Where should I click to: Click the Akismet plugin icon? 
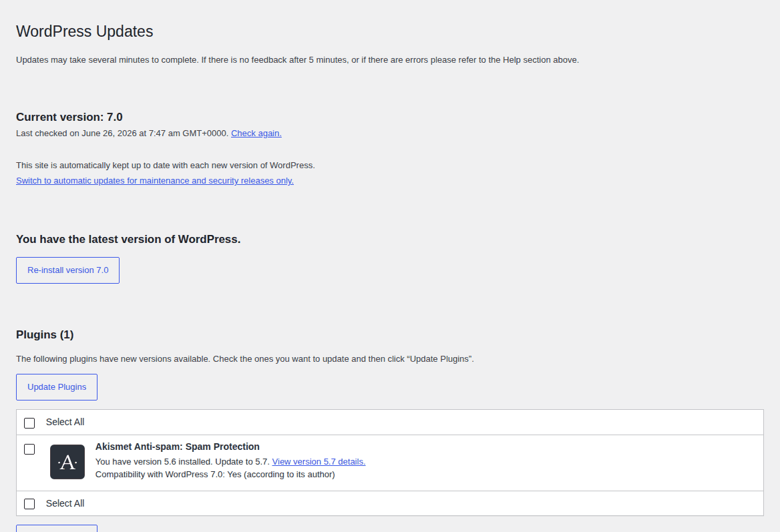(x=67, y=462)
